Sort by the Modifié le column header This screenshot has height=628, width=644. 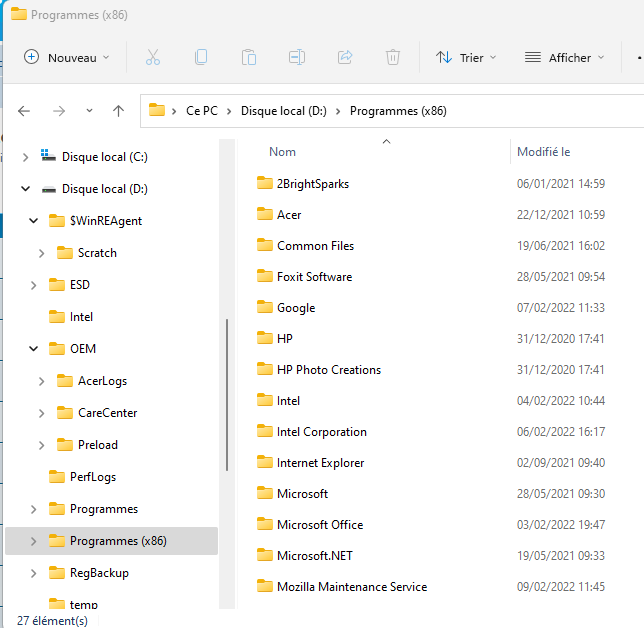point(543,152)
